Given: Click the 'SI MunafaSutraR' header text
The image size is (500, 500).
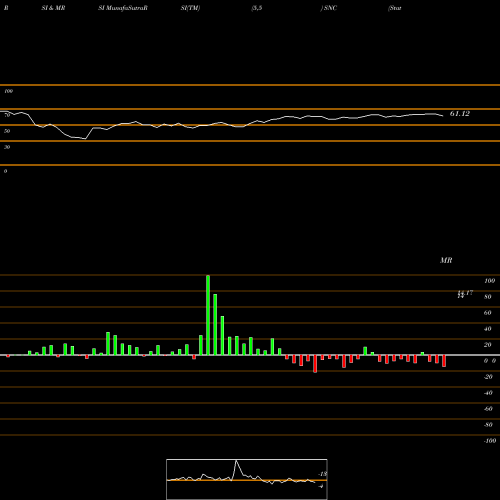Looking at the screenshot, I should (123, 8).
